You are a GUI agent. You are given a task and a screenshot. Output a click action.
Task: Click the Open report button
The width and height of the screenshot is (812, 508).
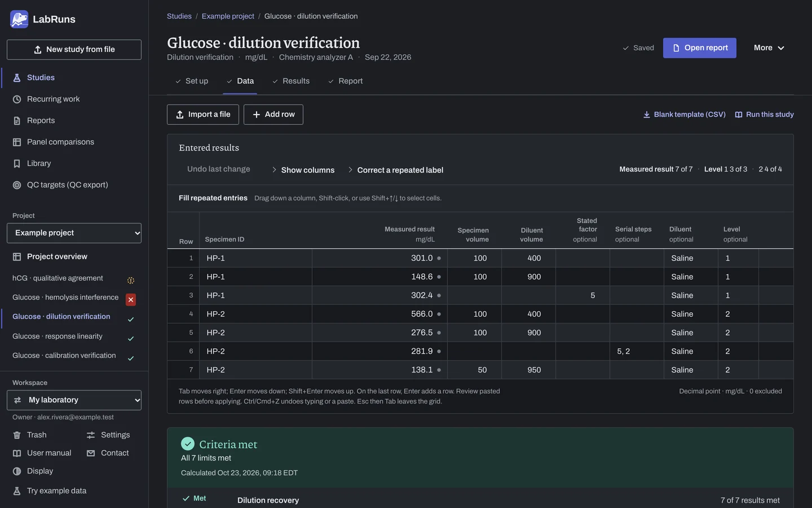[700, 48]
